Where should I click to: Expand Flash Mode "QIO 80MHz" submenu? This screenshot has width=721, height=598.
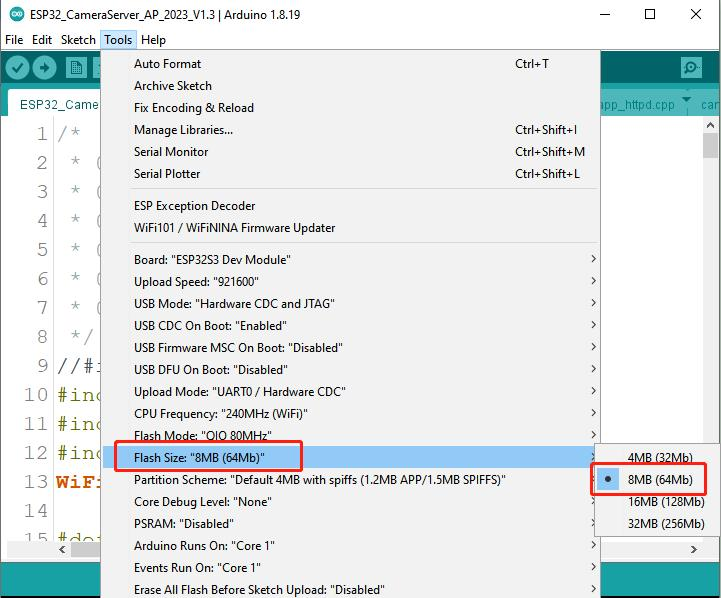(351, 435)
